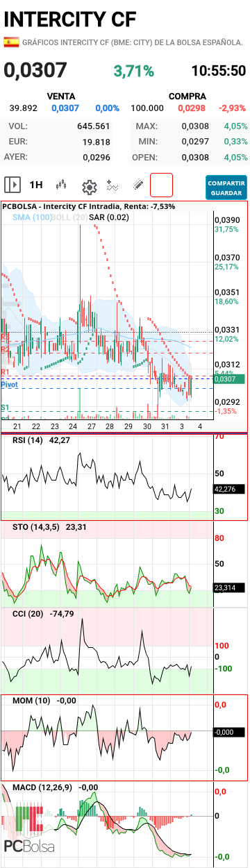Click the AYER value 0,0296

coord(97,157)
